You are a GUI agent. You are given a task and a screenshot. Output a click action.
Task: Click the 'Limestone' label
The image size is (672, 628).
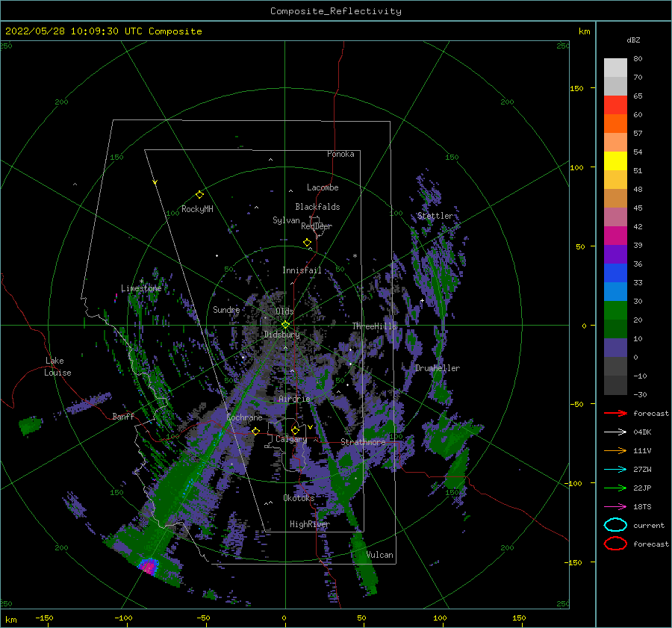tap(141, 288)
